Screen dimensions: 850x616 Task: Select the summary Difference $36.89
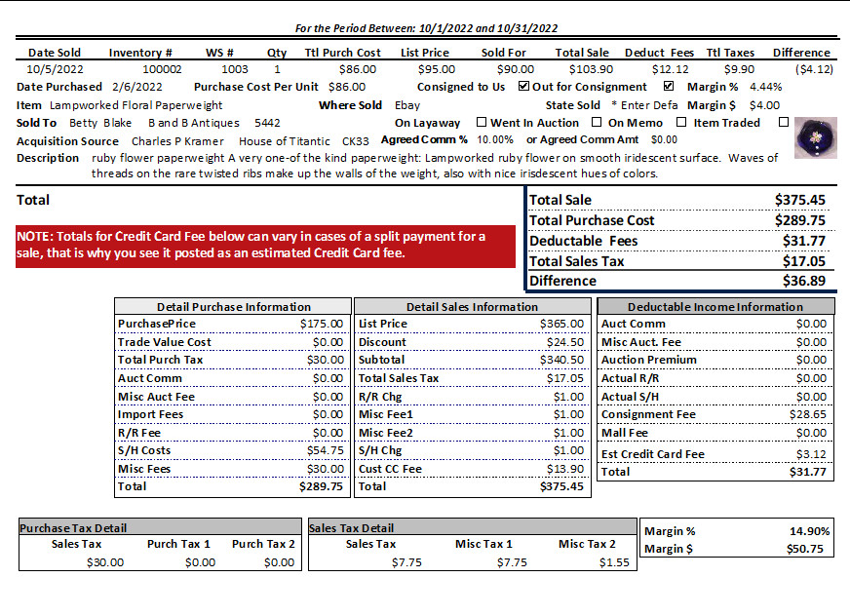(804, 281)
